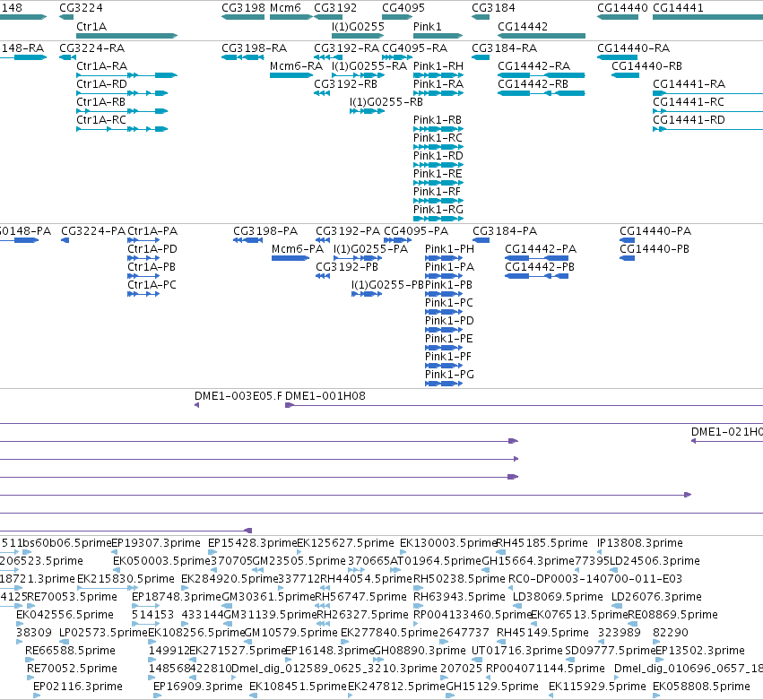763x700 pixels.
Task: Click EST EK125627.5prime
Action: [299, 551]
